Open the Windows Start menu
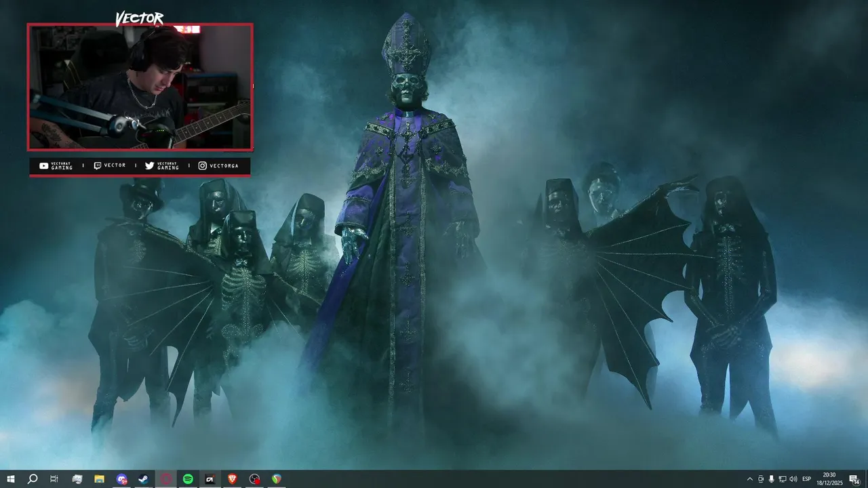Screen dimensions: 868x488 coord(10,479)
